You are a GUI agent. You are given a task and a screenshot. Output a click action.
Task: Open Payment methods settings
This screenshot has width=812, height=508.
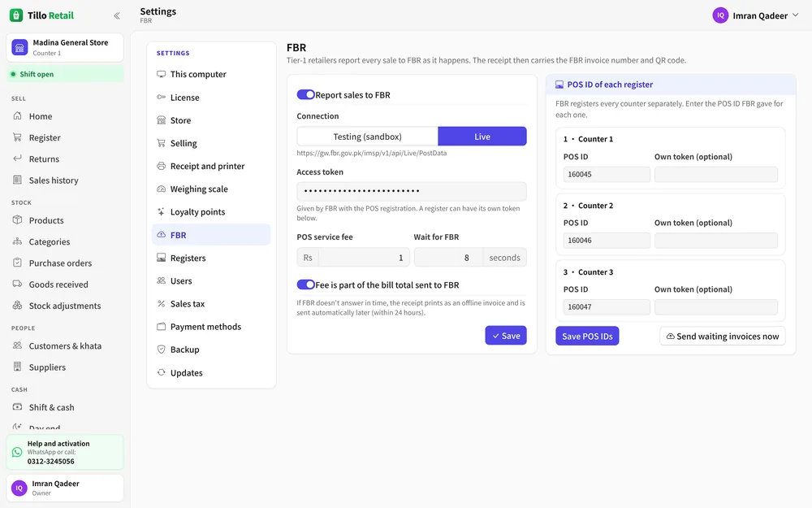tap(211, 327)
